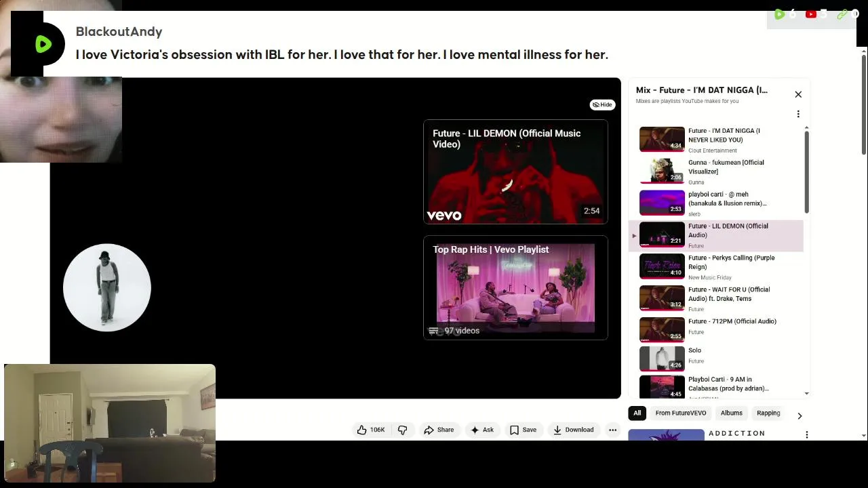
Task: Select the Rapping filter chip
Action: [768, 413]
